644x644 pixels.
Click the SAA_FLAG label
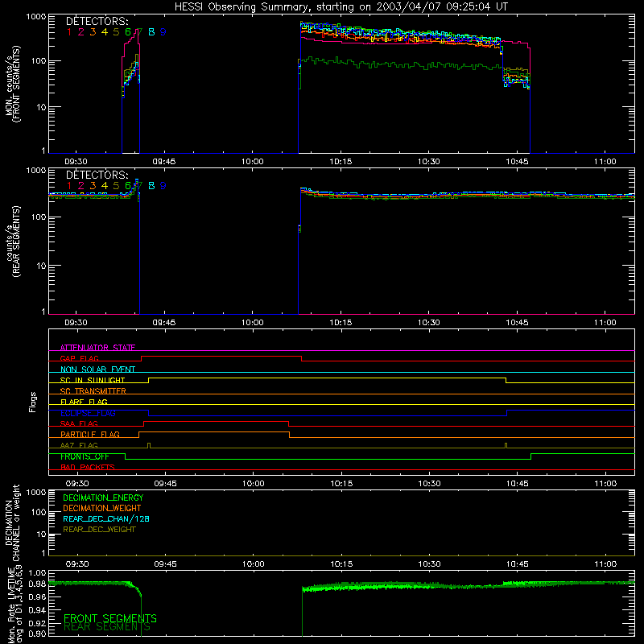click(x=79, y=423)
